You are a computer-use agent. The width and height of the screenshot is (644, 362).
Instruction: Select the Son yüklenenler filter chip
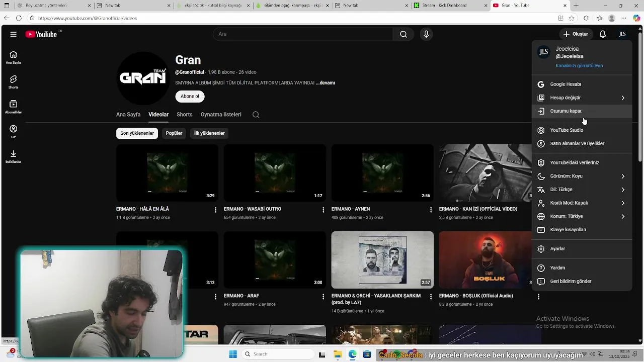pyautogui.click(x=137, y=133)
